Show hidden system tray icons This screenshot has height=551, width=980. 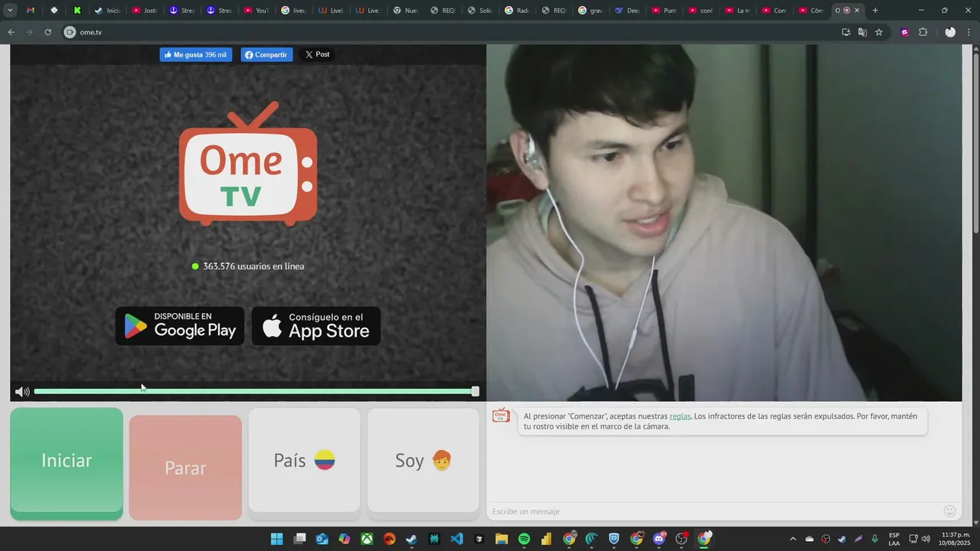click(792, 539)
